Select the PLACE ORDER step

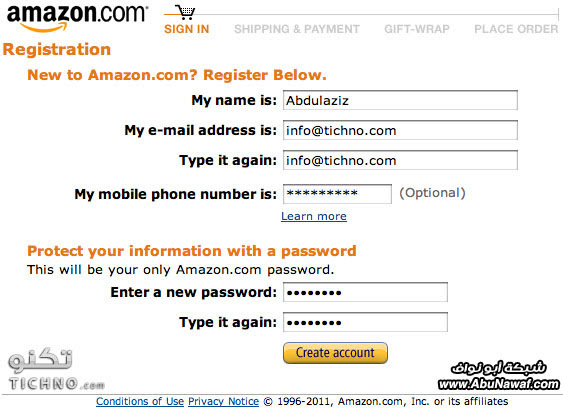coord(516,29)
